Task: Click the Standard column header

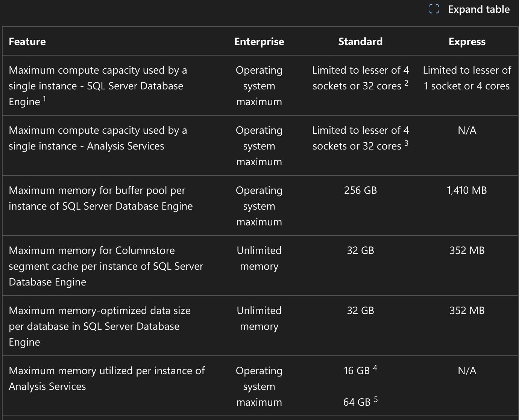Action: point(360,42)
